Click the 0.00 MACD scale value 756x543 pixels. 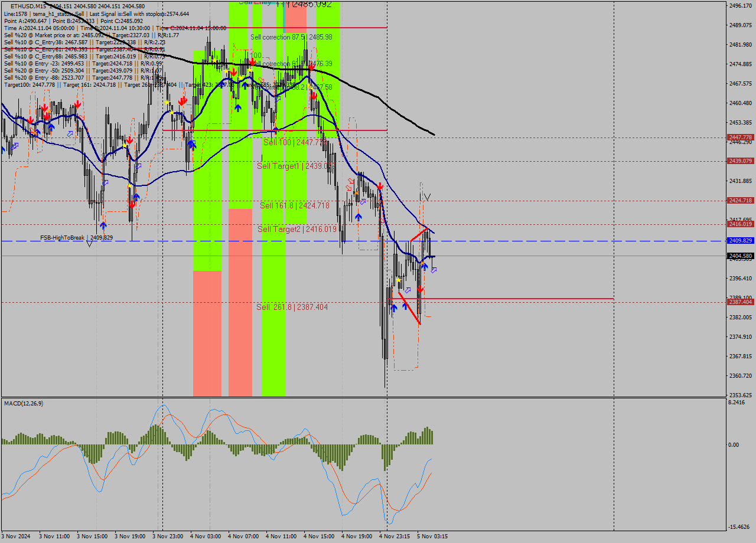click(735, 444)
